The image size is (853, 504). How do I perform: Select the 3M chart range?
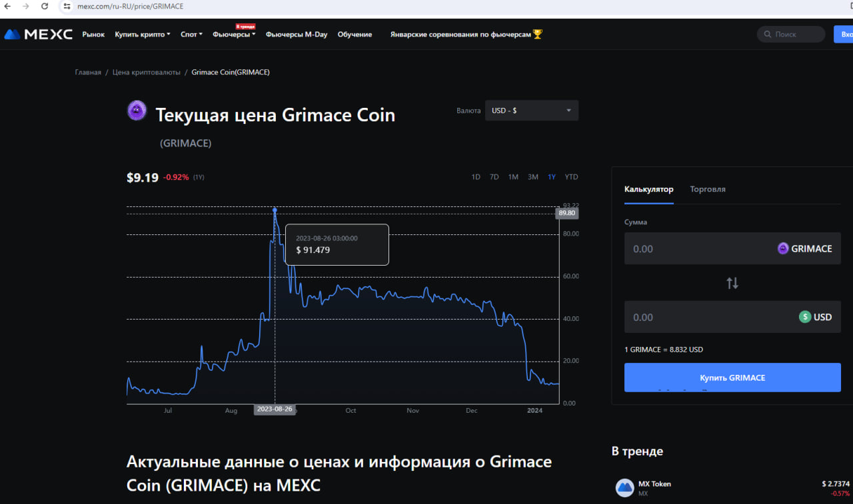point(533,177)
